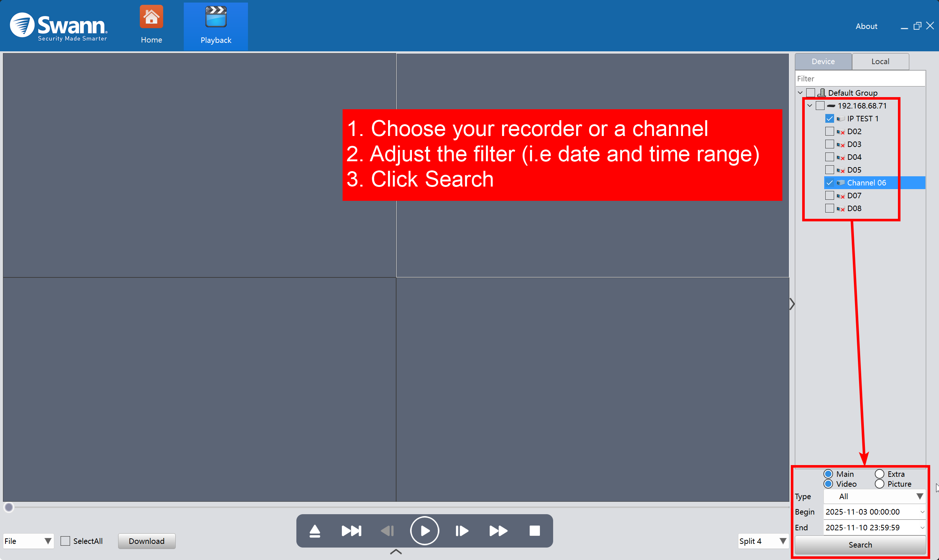Screen dimensions: 939x560
Task: Open the Split 4 layout dropdown
Action: tap(763, 541)
